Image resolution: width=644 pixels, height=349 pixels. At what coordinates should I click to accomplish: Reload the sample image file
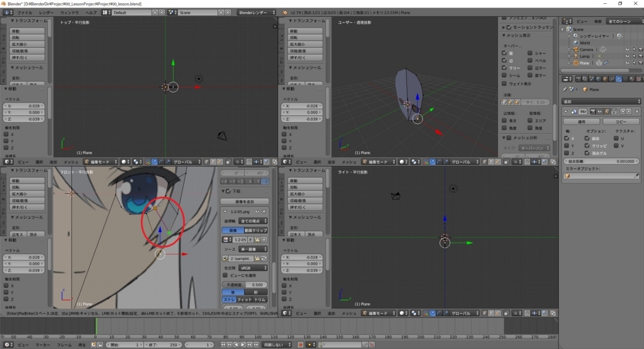pyautogui.click(x=264, y=258)
